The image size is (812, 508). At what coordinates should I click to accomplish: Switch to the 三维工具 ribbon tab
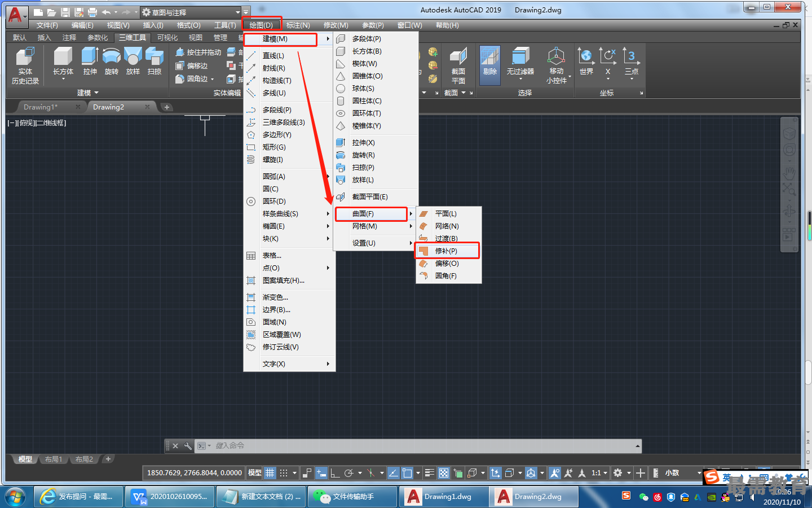point(133,38)
